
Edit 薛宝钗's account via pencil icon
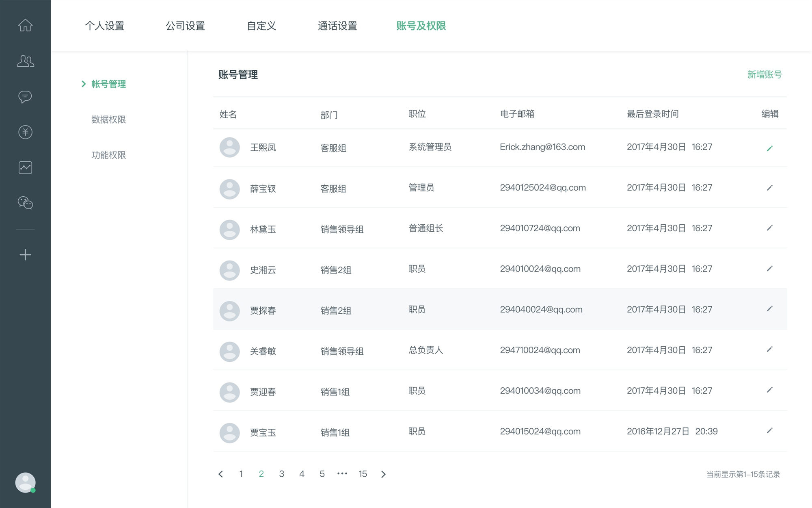[x=769, y=188]
